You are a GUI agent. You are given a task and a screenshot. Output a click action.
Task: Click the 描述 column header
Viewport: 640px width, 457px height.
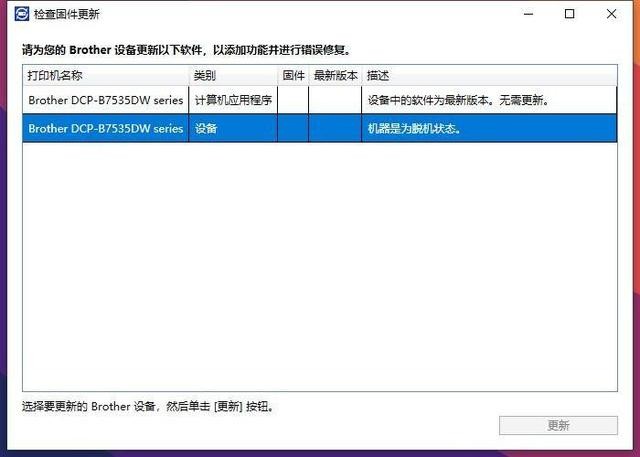pyautogui.click(x=489, y=75)
